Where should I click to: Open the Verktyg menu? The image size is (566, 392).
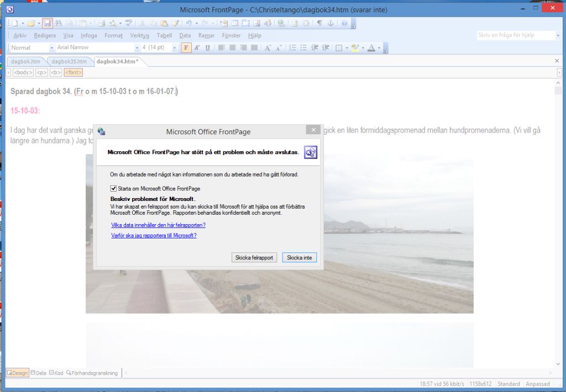tap(139, 35)
